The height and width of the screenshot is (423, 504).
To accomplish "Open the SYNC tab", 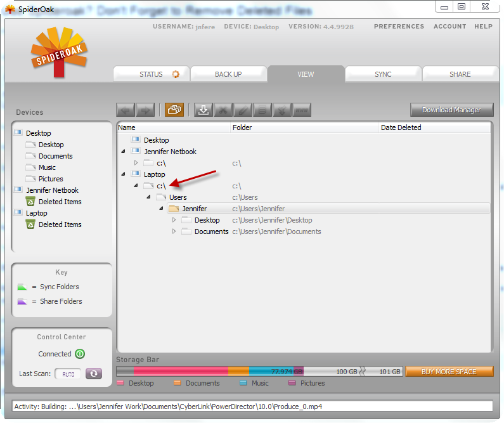I will 383,74.
